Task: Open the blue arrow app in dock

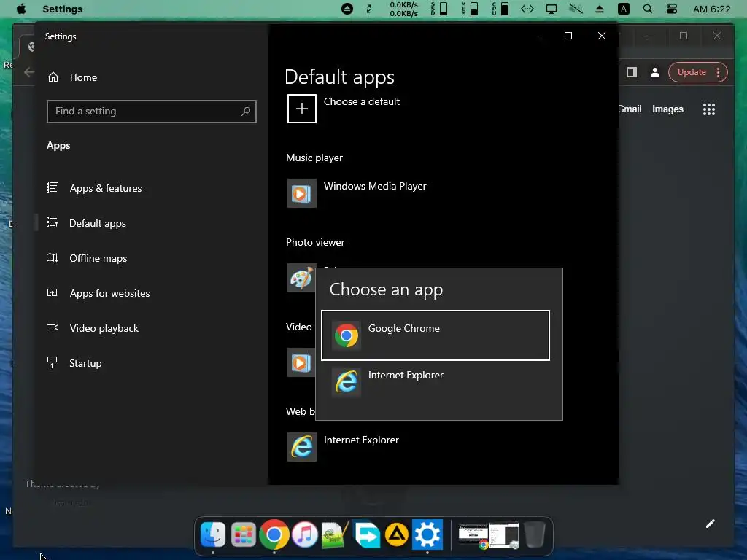Action: pos(366,534)
